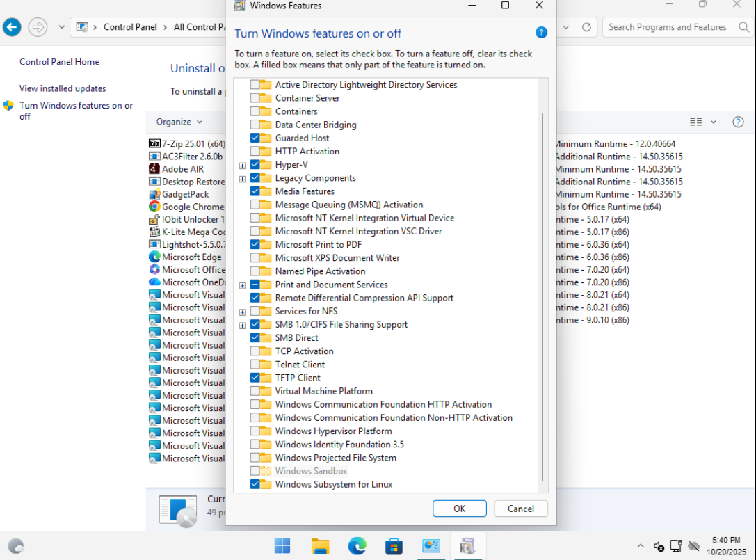
Task: Click the Control Panel breadcrumb
Action: coord(130,27)
